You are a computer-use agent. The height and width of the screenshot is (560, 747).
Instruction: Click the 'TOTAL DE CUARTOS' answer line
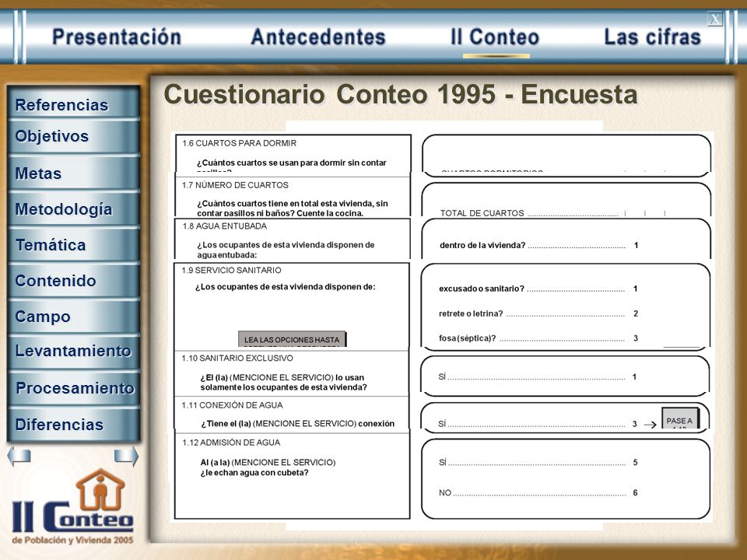coord(552,213)
